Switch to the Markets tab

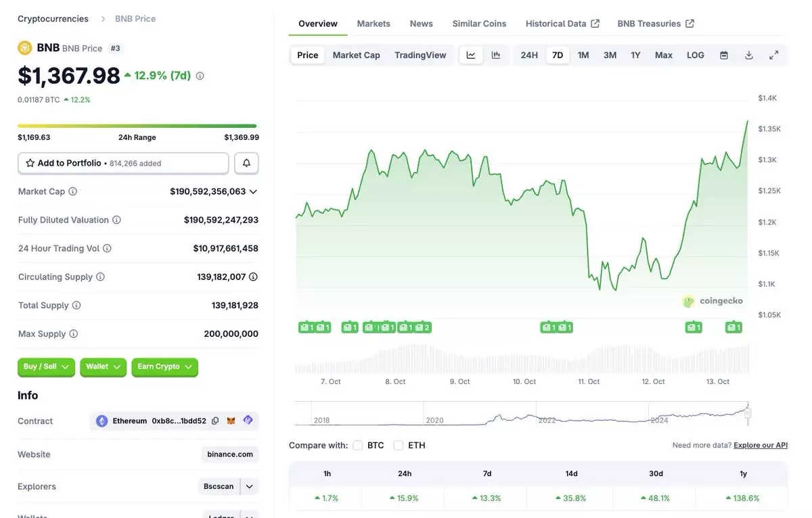tap(374, 24)
